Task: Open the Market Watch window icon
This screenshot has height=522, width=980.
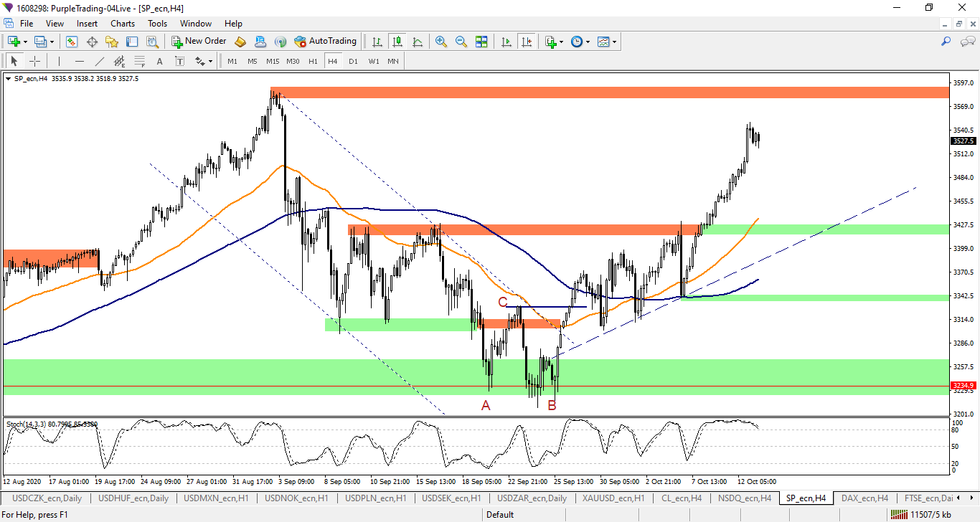Action: click(x=72, y=42)
